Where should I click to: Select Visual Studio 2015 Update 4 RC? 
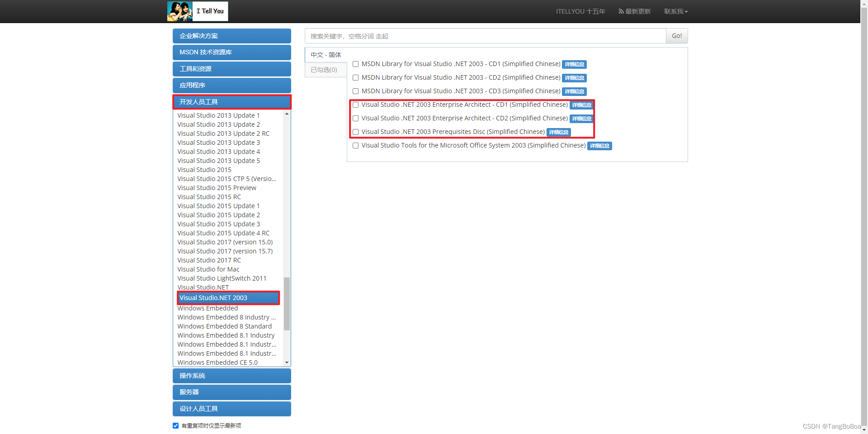pyautogui.click(x=223, y=233)
